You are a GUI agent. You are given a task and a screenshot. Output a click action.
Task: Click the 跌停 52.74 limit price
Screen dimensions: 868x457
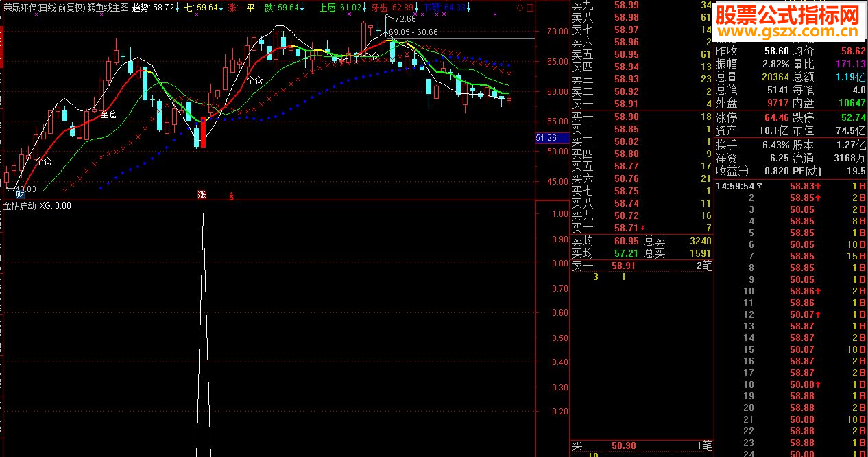pos(854,117)
